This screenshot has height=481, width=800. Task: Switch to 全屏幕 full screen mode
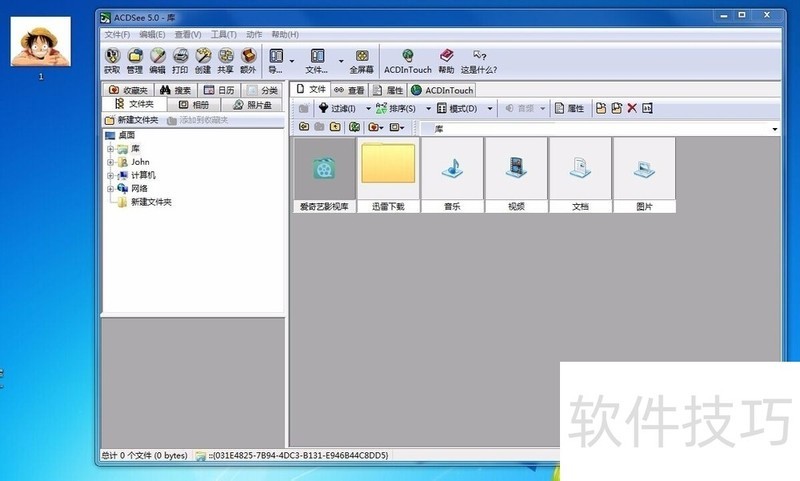[362, 61]
